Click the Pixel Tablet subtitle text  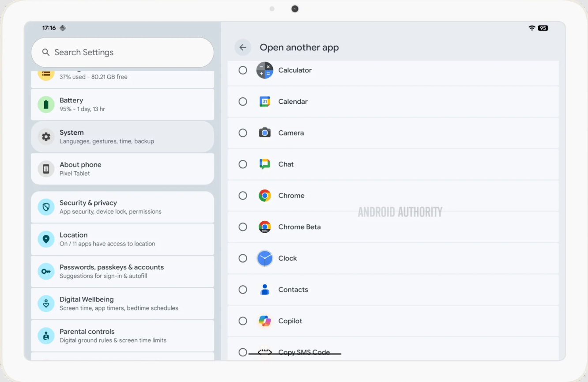tap(75, 174)
